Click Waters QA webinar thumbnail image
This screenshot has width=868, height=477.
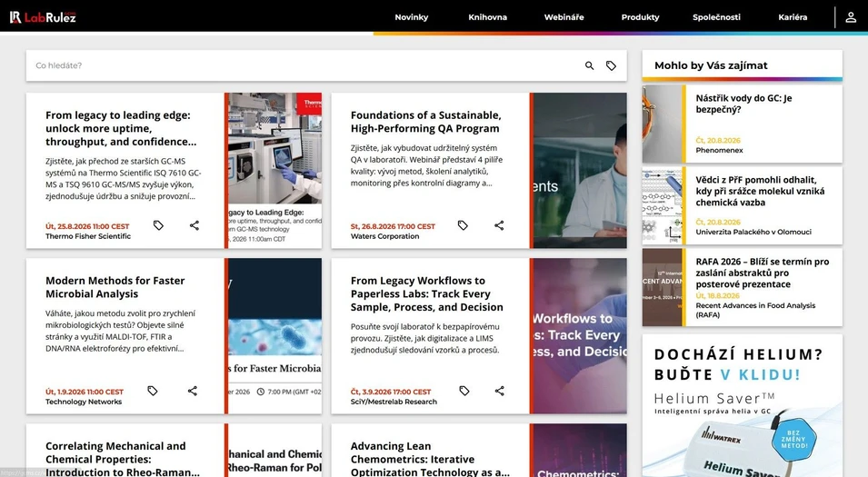click(x=580, y=171)
